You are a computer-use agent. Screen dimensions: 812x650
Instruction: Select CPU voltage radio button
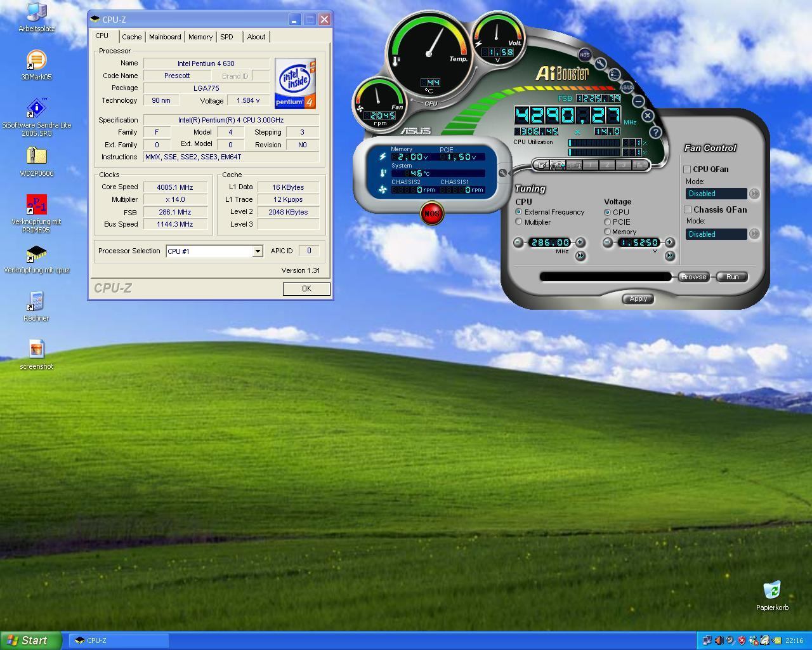click(607, 212)
